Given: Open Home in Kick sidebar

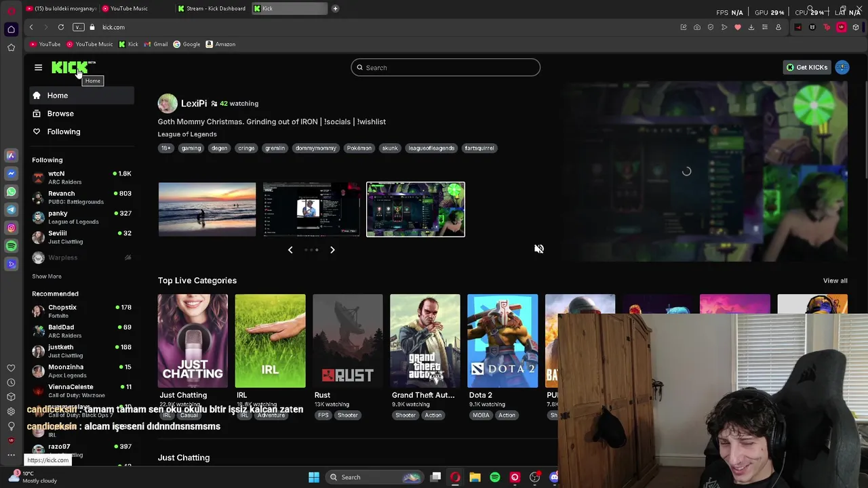Looking at the screenshot, I should 81,96.
